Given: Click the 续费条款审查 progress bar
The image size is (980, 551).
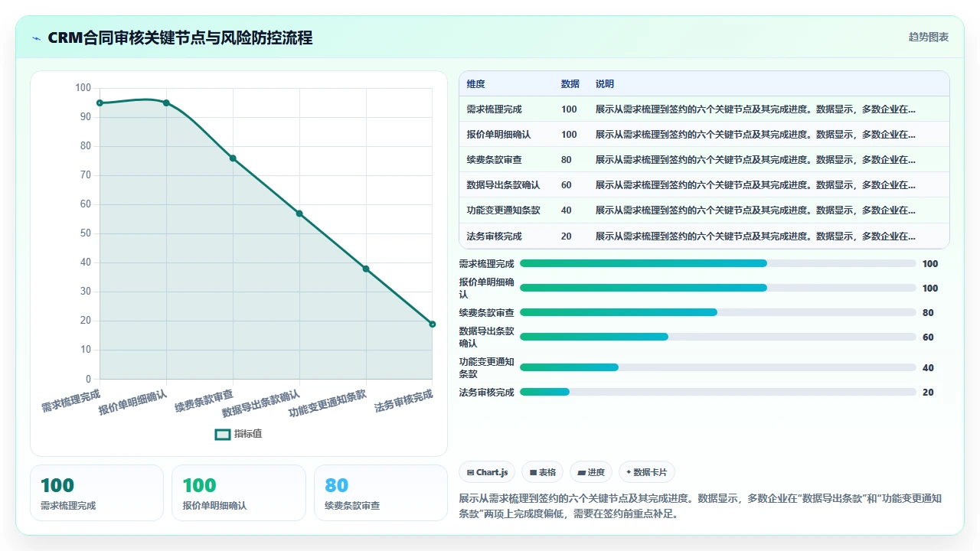Looking at the screenshot, I should click(x=718, y=312).
